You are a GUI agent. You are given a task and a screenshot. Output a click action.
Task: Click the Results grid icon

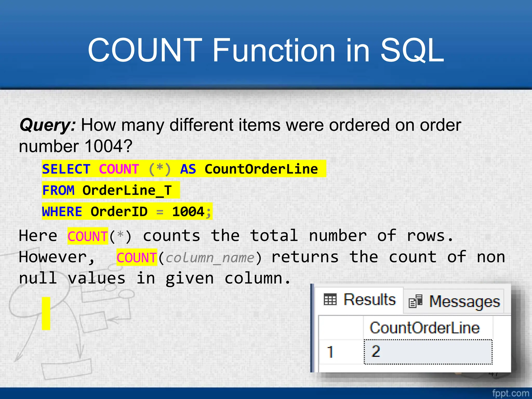[330, 300]
